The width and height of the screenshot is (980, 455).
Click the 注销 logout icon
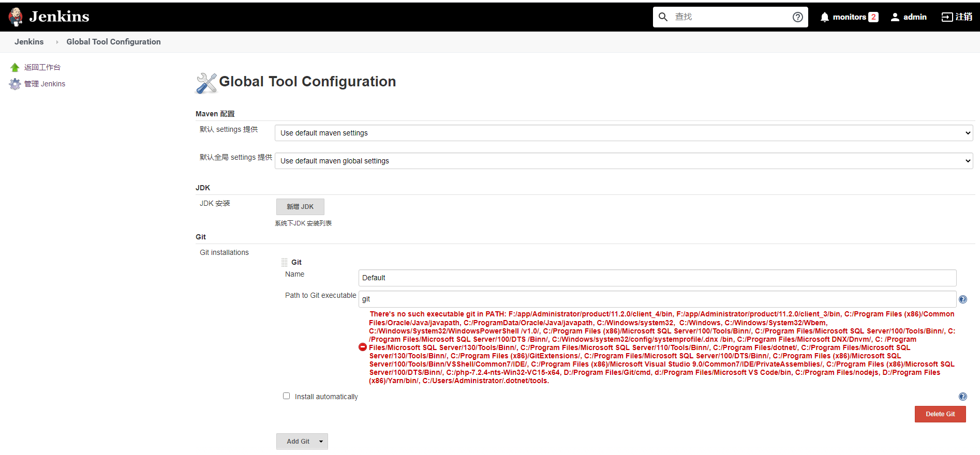(x=947, y=17)
